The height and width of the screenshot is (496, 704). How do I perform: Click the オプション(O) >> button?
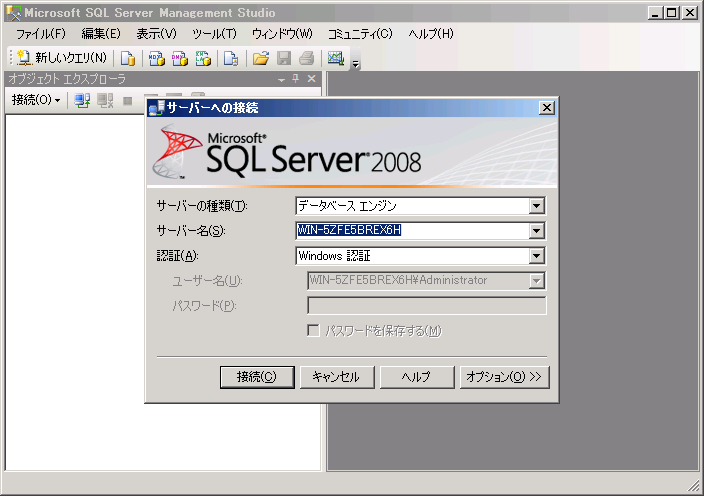coord(504,377)
